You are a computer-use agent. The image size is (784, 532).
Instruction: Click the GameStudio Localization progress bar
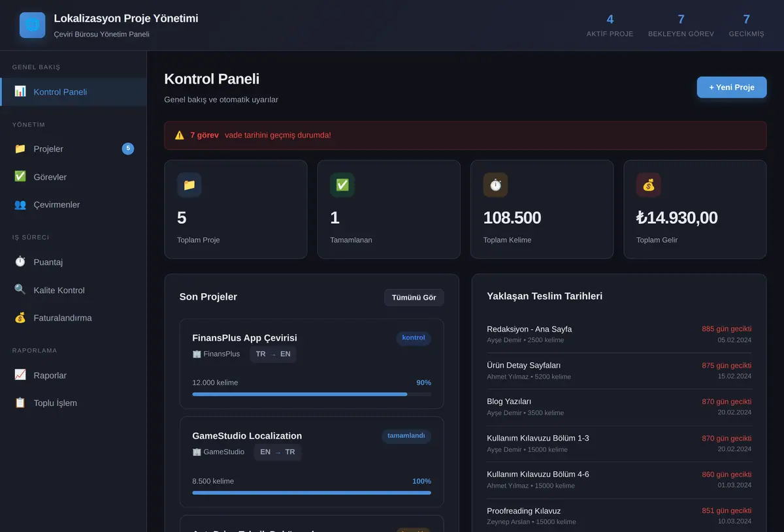312,493
